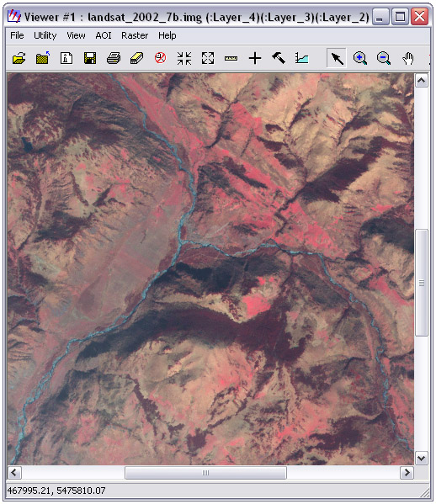The width and height of the screenshot is (436, 504).
Task: Choose the Zoom In magnifier
Action: tap(360, 59)
